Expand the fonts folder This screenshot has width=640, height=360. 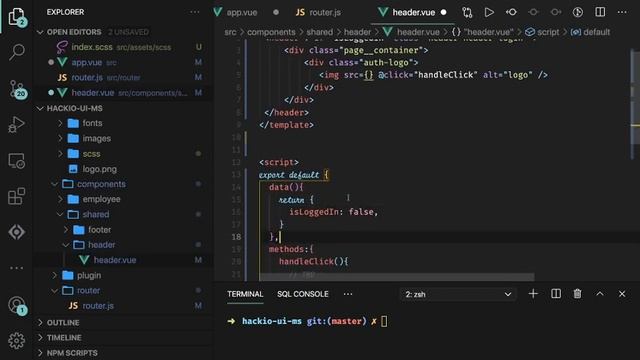[60, 123]
